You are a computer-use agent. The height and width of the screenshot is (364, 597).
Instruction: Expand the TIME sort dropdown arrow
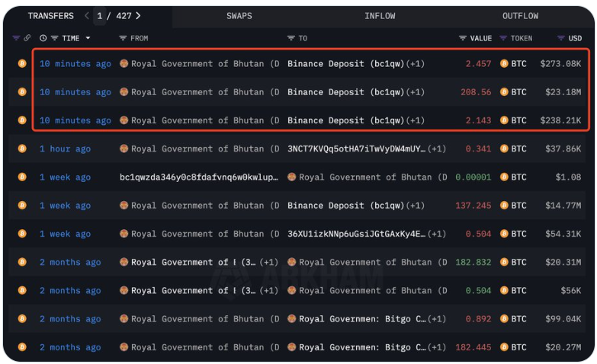(88, 38)
